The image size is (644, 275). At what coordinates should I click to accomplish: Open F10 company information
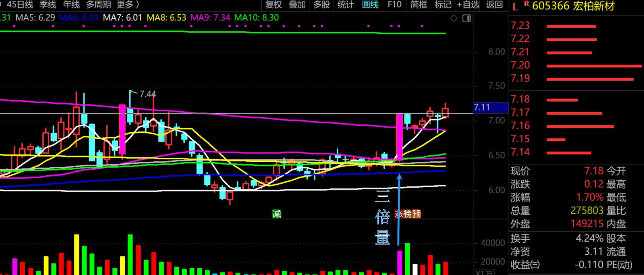pyautogui.click(x=394, y=5)
